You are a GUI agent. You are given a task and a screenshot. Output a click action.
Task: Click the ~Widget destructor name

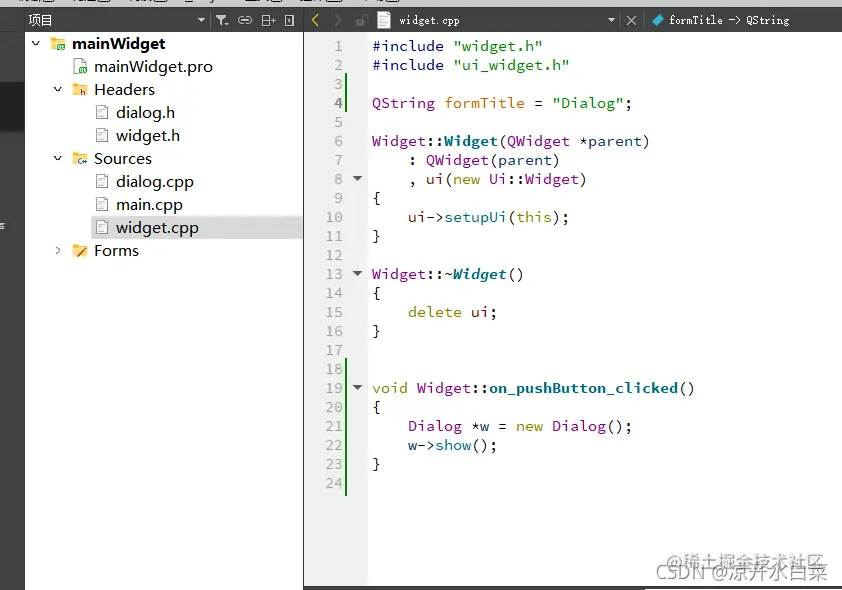475,274
